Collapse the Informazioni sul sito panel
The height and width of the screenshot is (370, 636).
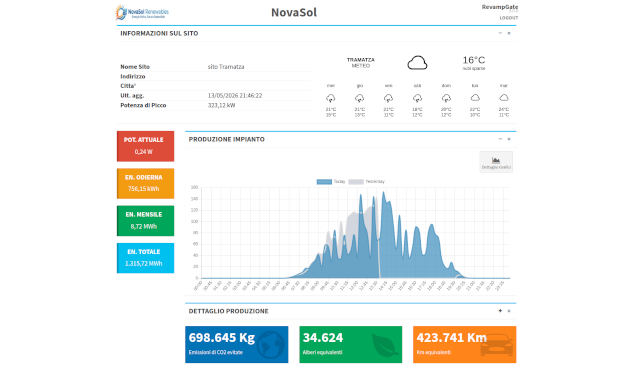pyautogui.click(x=500, y=33)
